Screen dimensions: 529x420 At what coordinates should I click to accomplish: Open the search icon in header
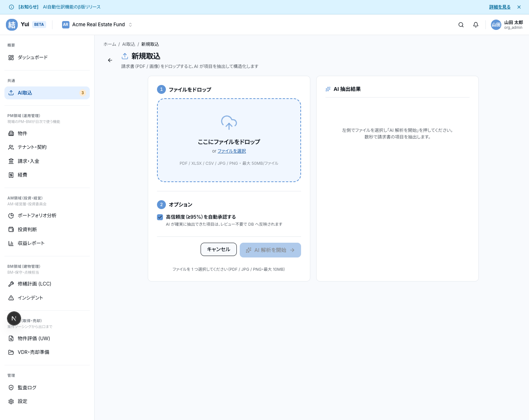pos(461,25)
